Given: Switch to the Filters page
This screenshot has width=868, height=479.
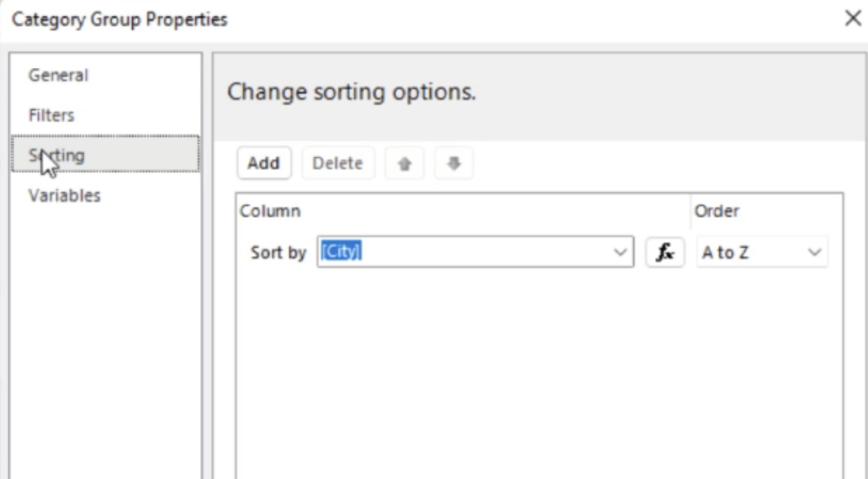Looking at the screenshot, I should (51, 115).
